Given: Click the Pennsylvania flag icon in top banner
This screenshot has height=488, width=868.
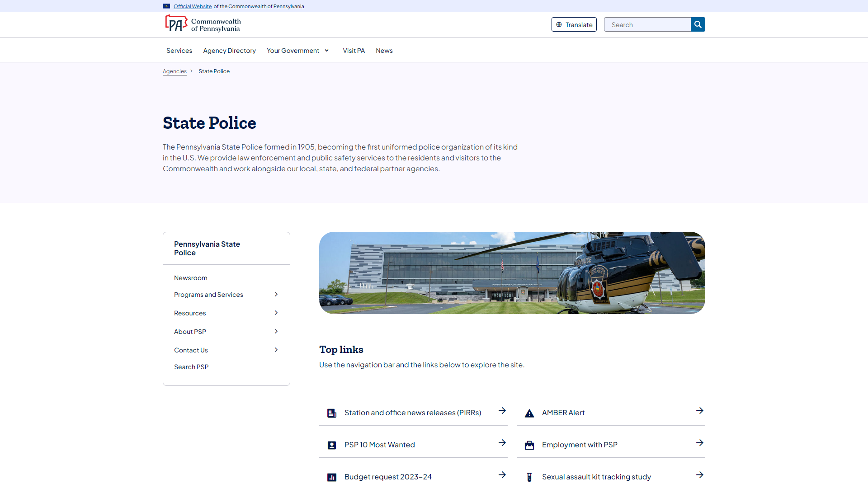Looking at the screenshot, I should coord(166,6).
